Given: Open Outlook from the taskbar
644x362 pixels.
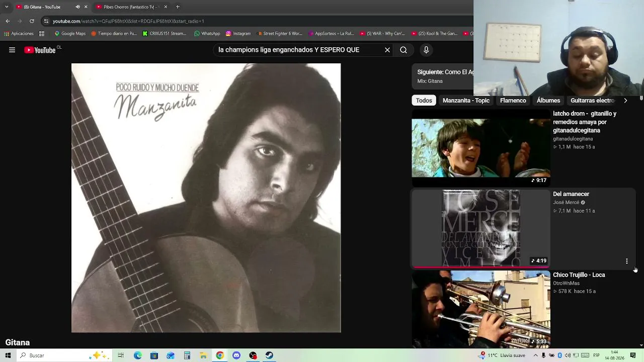Looking at the screenshot, I should [171, 355].
